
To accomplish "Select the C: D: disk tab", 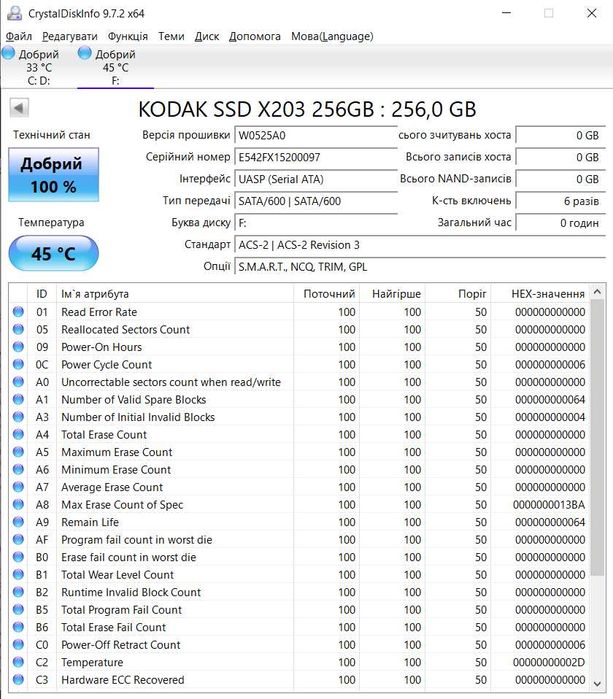I will tap(39, 67).
